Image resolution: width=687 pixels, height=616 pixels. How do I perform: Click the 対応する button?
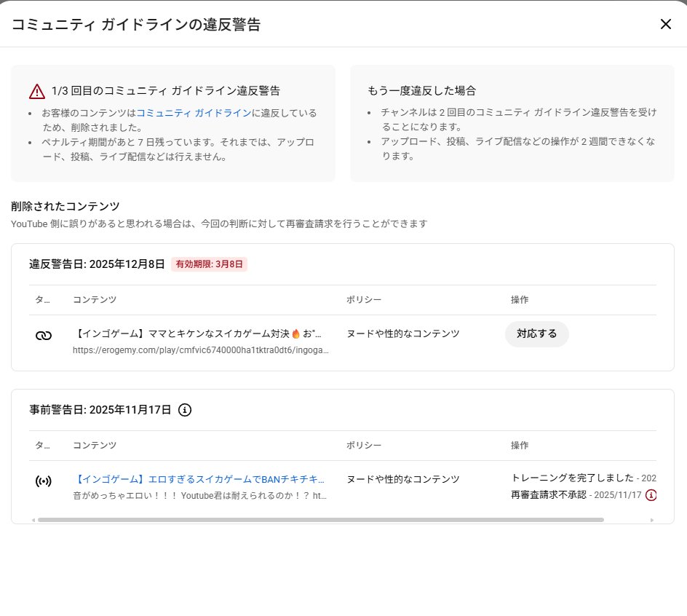tap(536, 333)
